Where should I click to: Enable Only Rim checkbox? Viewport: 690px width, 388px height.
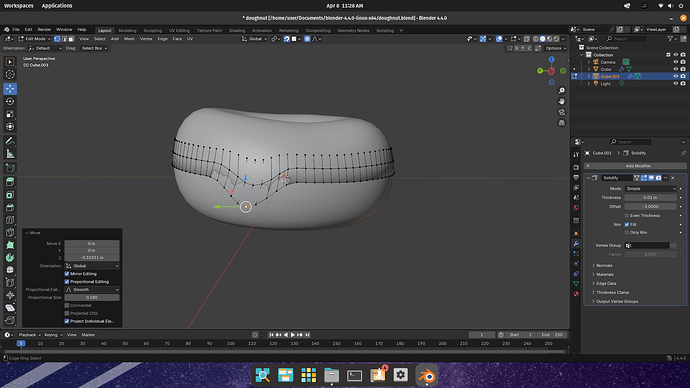tap(627, 232)
